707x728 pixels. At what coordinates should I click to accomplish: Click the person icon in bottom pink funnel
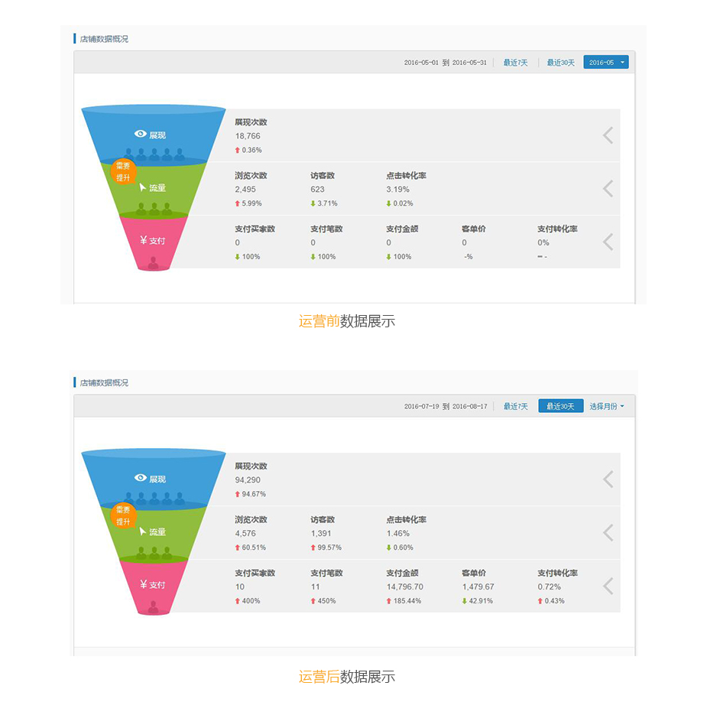click(153, 607)
